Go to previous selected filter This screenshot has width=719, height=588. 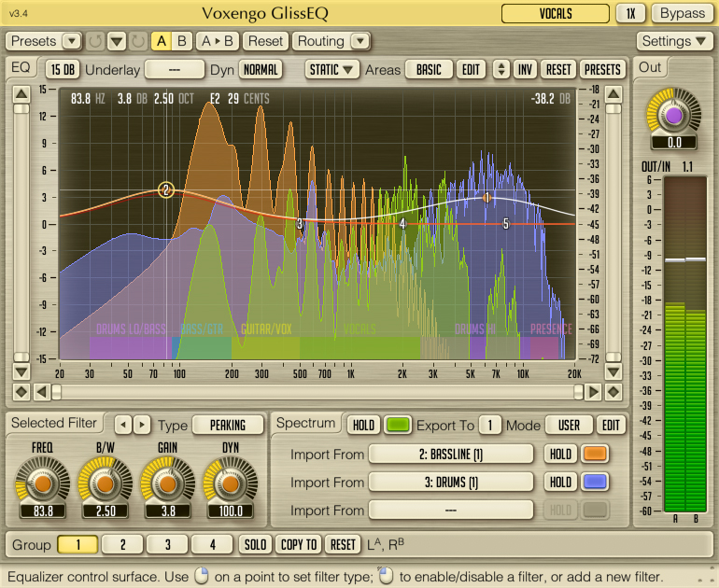pyautogui.click(x=123, y=425)
